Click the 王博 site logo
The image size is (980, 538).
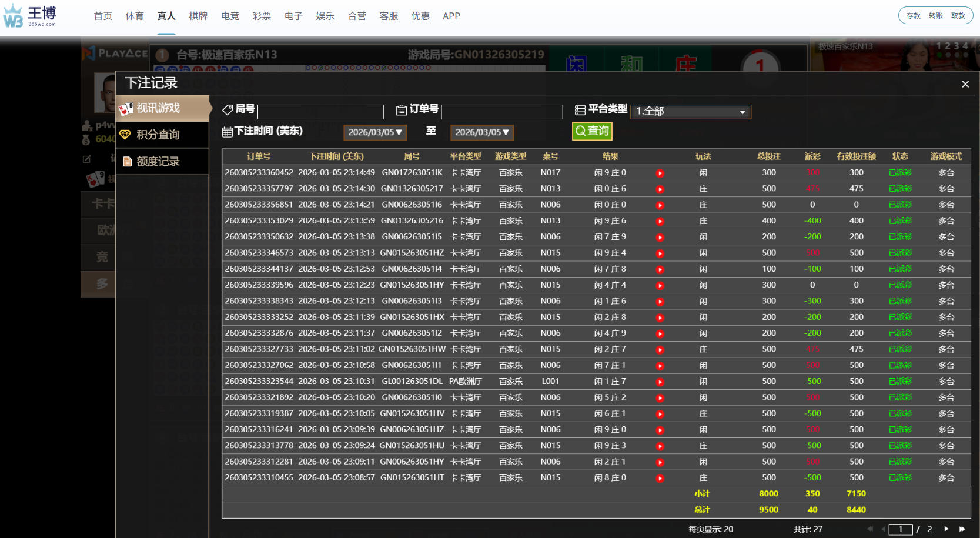click(x=31, y=16)
